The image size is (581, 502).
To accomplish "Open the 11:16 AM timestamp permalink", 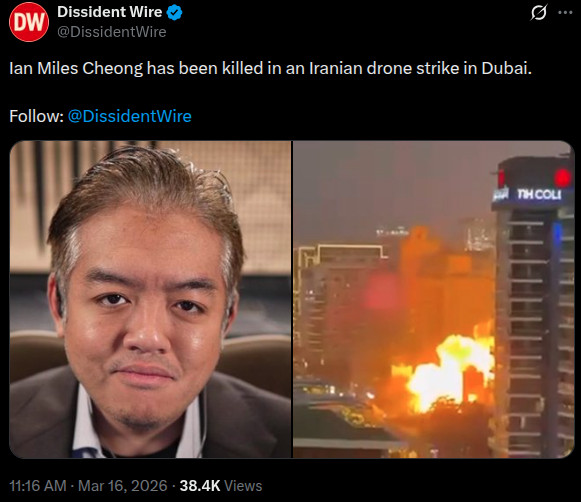I will tap(37, 486).
